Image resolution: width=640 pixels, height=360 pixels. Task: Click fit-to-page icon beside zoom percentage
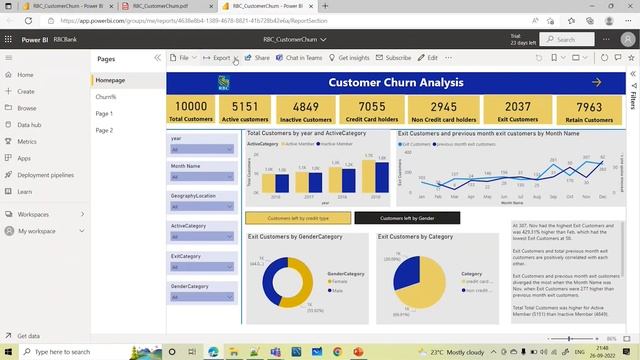627,339
